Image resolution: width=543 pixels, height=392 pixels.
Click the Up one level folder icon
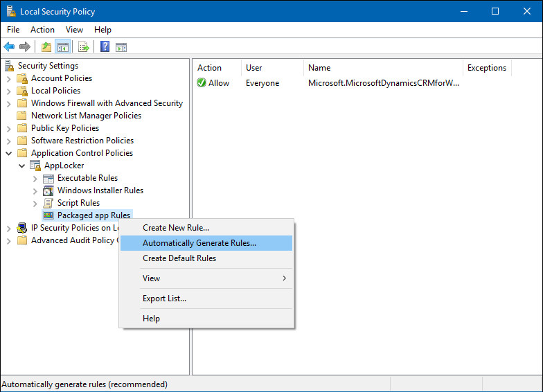46,47
